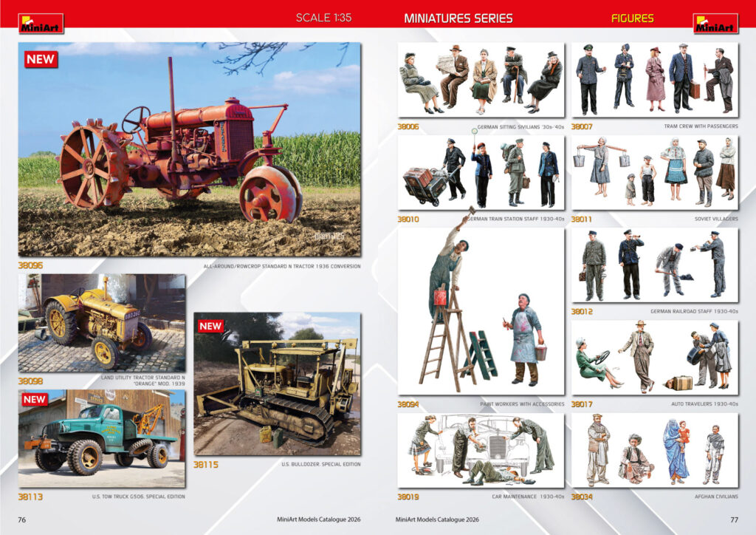The image size is (756, 535).
Task: Open the red Standard N tractor 38096 image
Action: pos(189,149)
